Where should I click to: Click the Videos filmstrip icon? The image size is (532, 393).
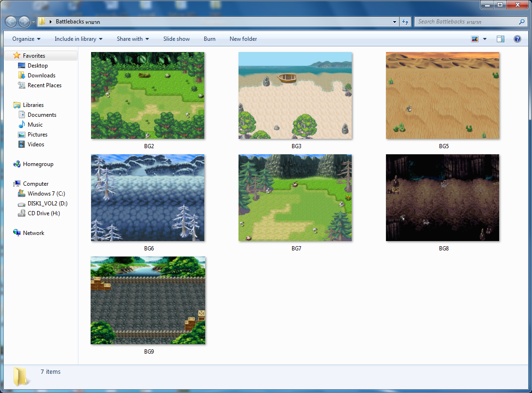(22, 144)
